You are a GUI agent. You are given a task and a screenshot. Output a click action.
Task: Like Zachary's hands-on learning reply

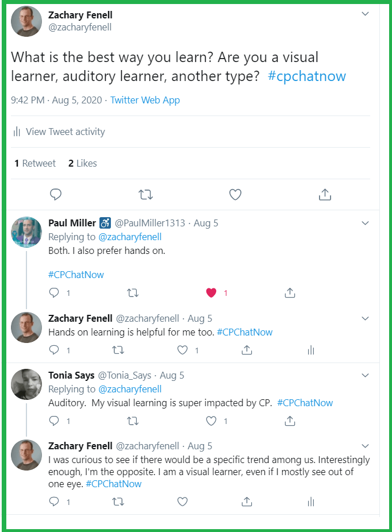tap(182, 349)
